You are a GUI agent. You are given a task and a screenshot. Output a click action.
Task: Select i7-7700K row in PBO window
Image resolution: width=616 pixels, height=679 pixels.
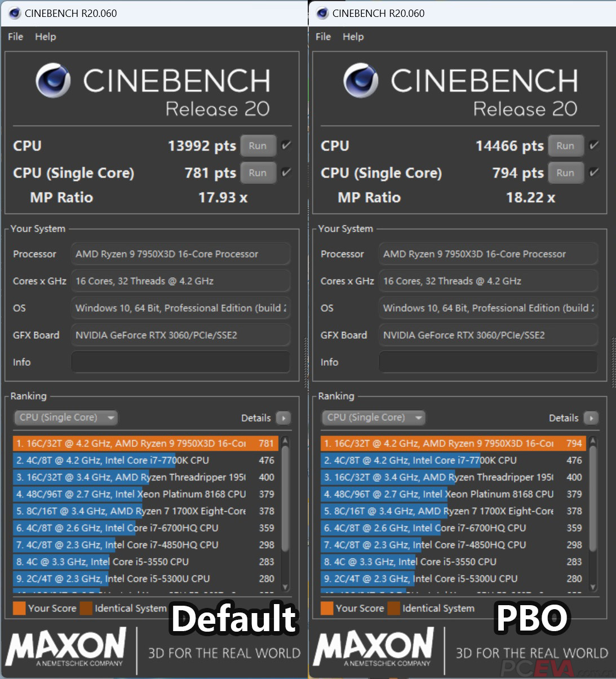pyautogui.click(x=453, y=460)
